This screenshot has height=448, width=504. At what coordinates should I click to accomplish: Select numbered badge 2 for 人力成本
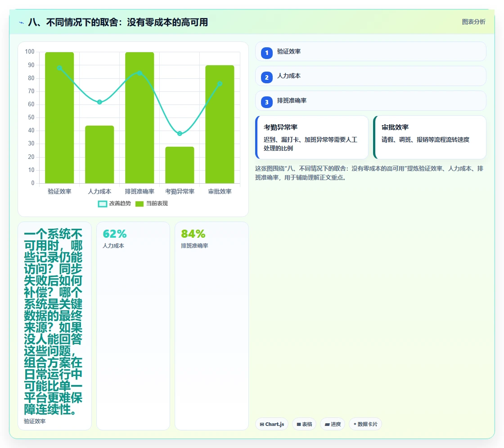tap(266, 77)
